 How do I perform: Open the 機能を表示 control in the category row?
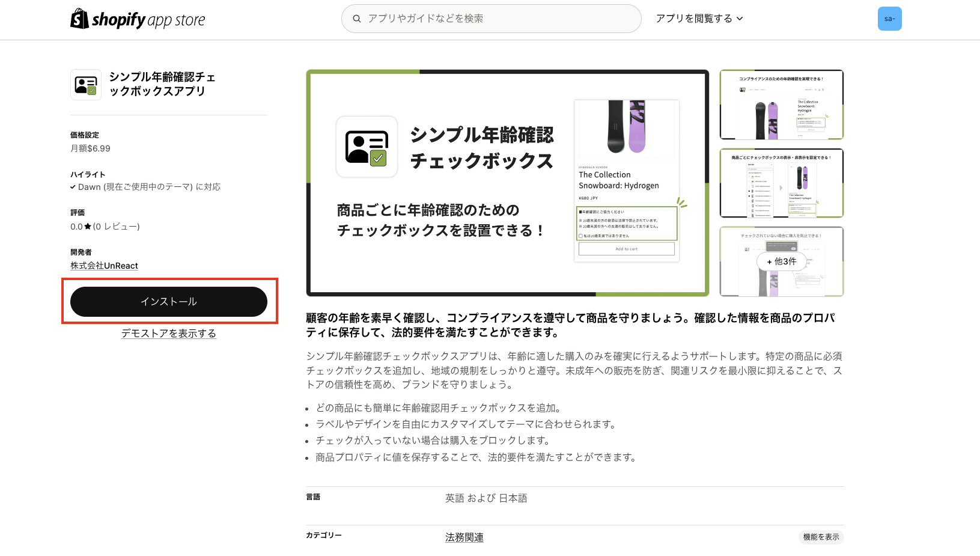[x=821, y=537]
